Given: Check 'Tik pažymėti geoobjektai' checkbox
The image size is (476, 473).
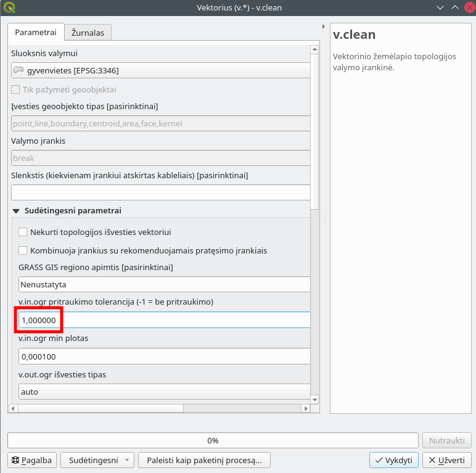Looking at the screenshot, I should coord(15,89).
